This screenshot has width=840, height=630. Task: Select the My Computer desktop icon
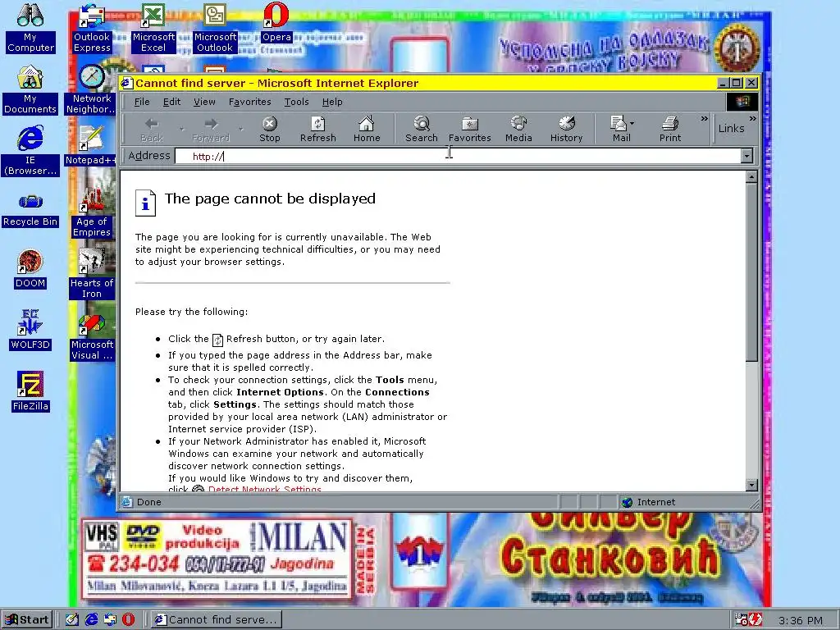[30, 27]
